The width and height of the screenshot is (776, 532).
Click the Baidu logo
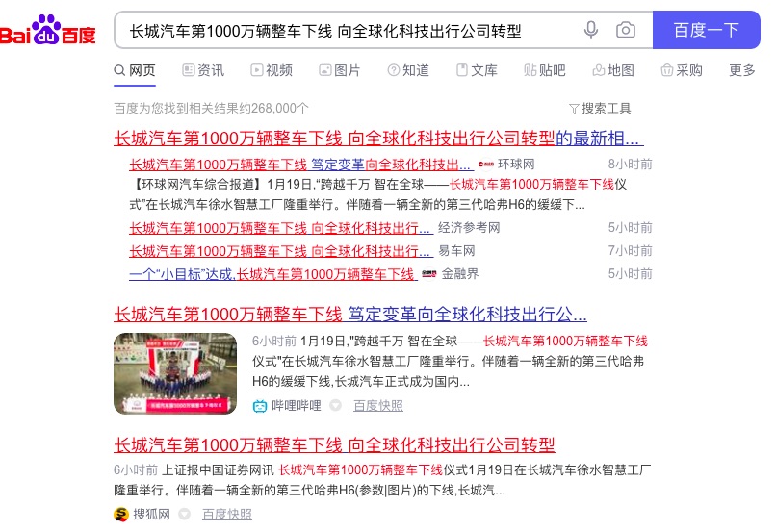[47, 30]
